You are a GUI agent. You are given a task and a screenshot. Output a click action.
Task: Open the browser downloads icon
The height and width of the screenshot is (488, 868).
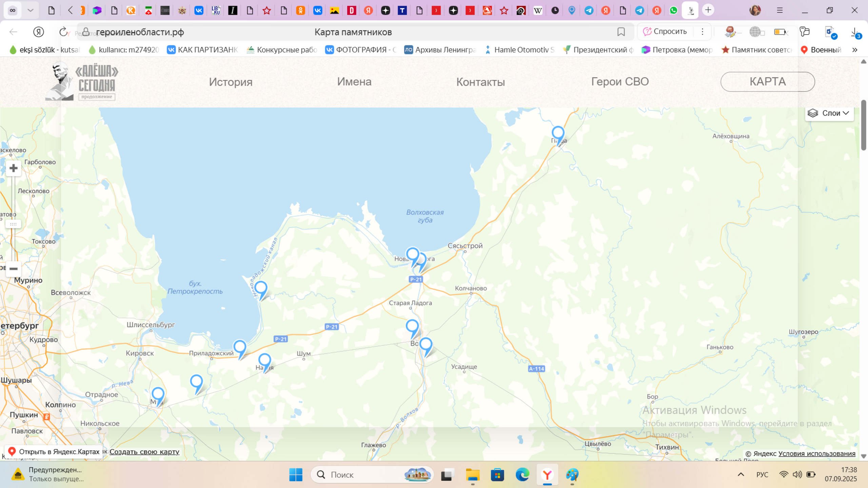(x=855, y=33)
